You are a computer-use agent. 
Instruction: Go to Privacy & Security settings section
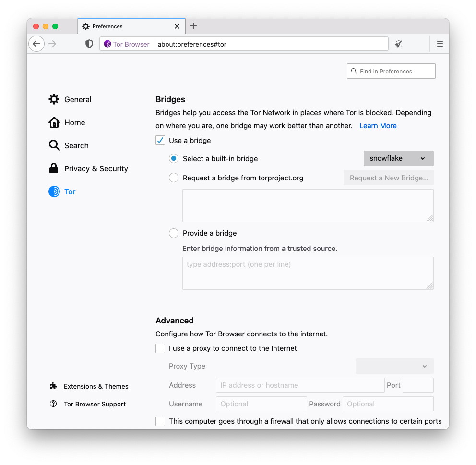96,168
